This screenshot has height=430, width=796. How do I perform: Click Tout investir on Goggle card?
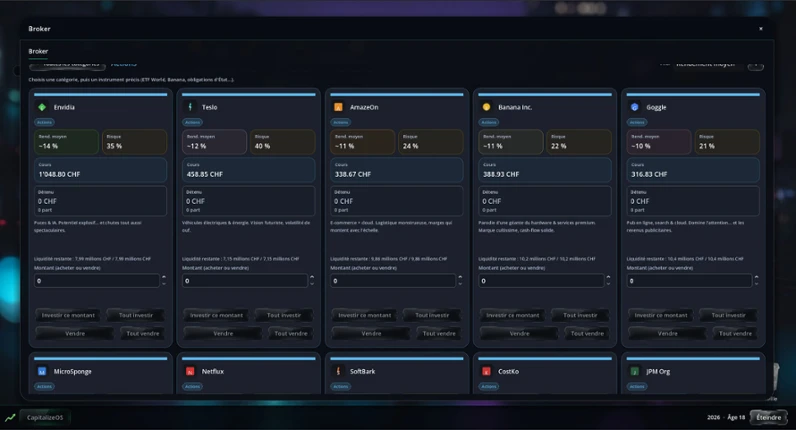point(728,315)
